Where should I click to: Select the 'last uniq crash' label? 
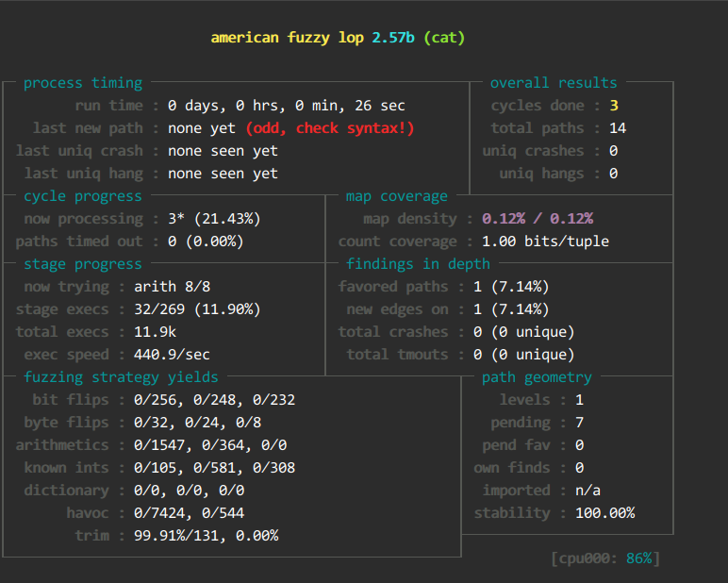(x=79, y=151)
